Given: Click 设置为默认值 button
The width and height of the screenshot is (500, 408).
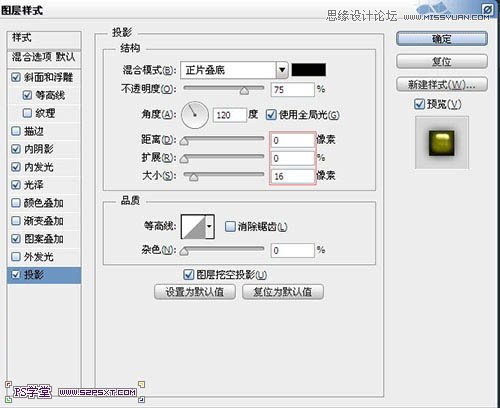Looking at the screenshot, I should [x=195, y=292].
